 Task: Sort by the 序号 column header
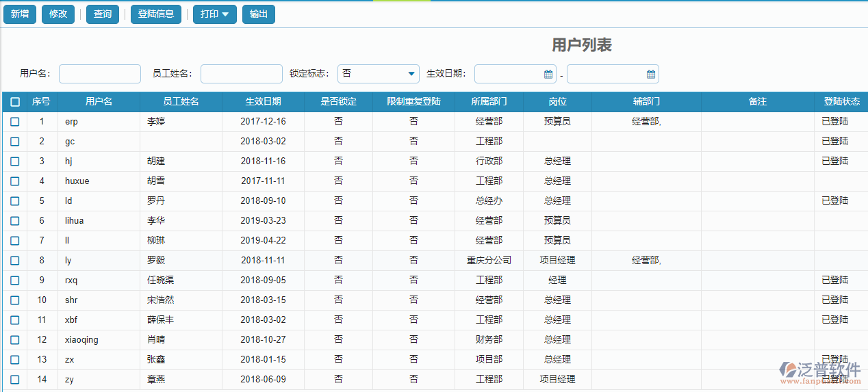(42, 102)
